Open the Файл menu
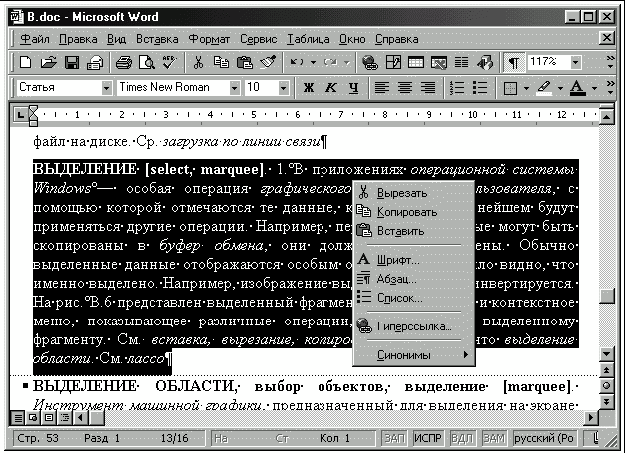Viewport: 625px width, 453px height. point(35,39)
